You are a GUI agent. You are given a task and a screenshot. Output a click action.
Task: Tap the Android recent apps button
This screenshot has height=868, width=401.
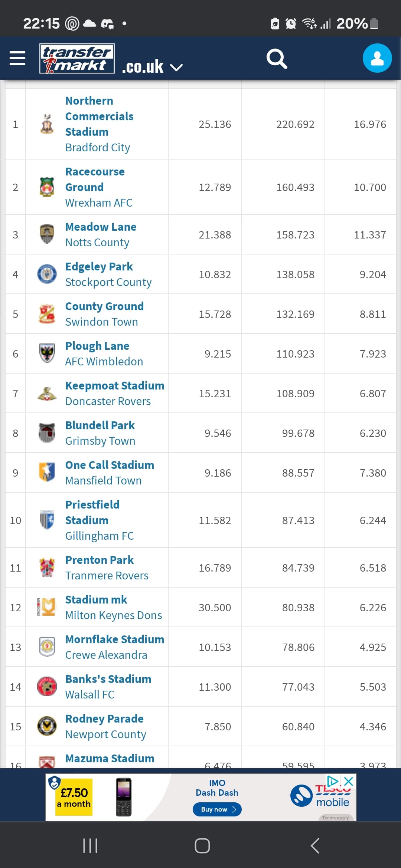pyautogui.click(x=90, y=846)
